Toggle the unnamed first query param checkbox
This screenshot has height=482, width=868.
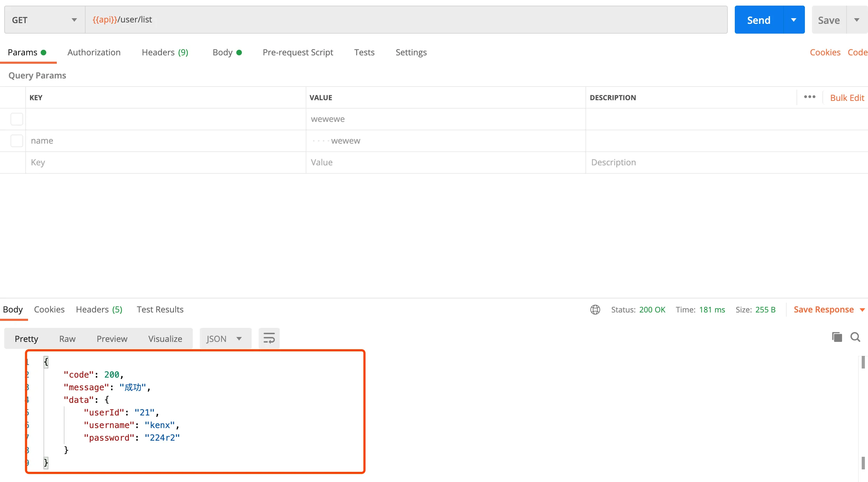[x=16, y=119]
